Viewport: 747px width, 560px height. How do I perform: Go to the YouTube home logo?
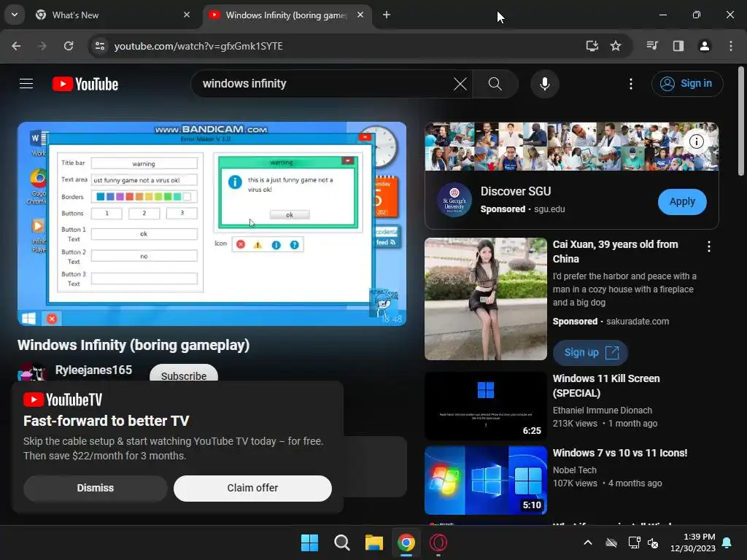tap(85, 84)
